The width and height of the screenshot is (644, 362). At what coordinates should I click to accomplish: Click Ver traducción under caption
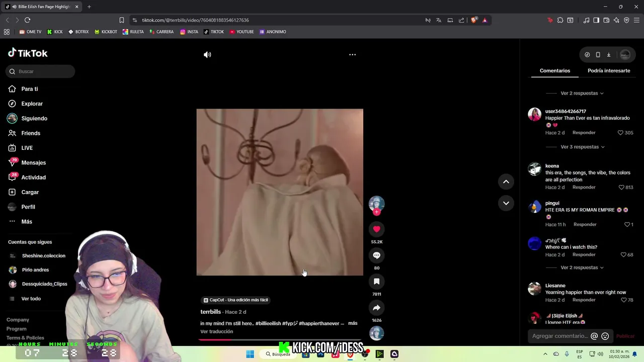tap(217, 332)
